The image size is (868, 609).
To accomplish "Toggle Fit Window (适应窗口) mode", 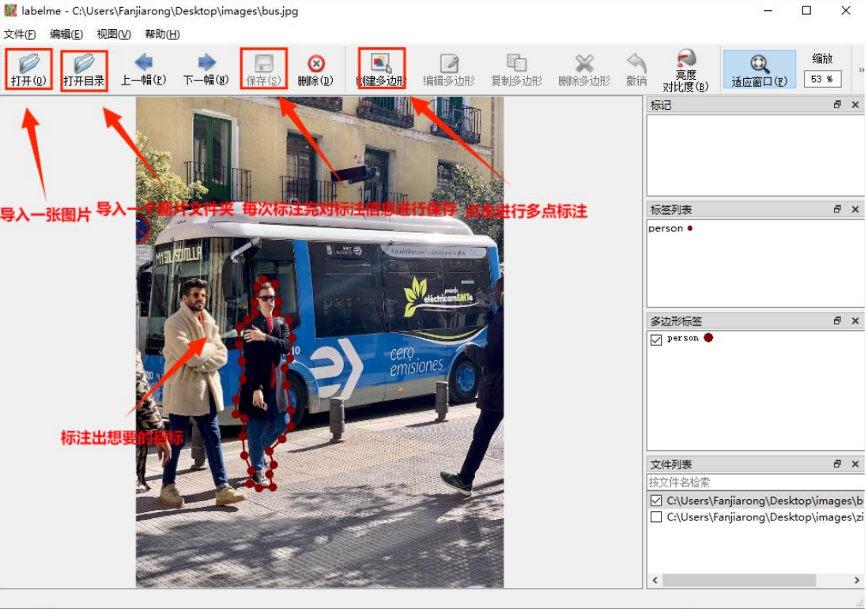I will pos(760,70).
